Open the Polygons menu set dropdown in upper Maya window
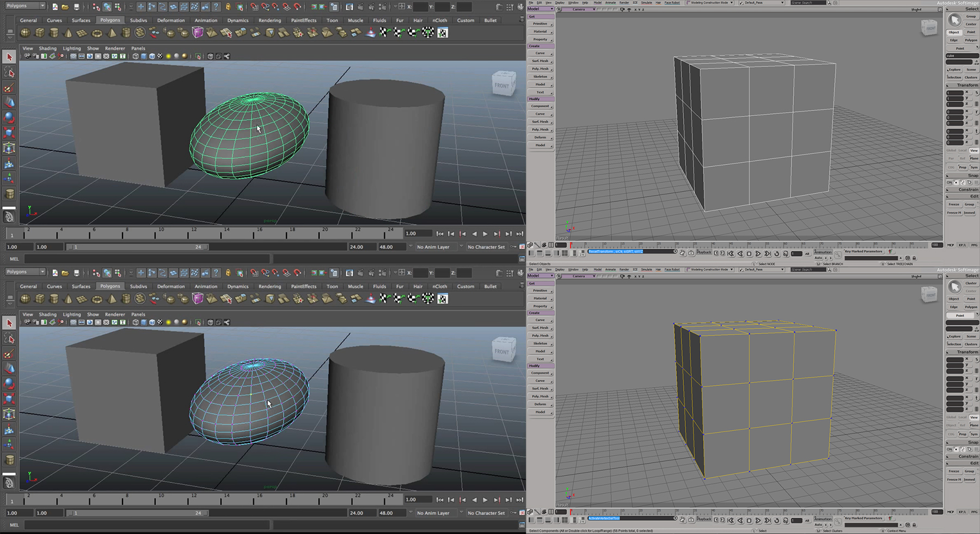Screen dimensions: 980x534 [25, 5]
